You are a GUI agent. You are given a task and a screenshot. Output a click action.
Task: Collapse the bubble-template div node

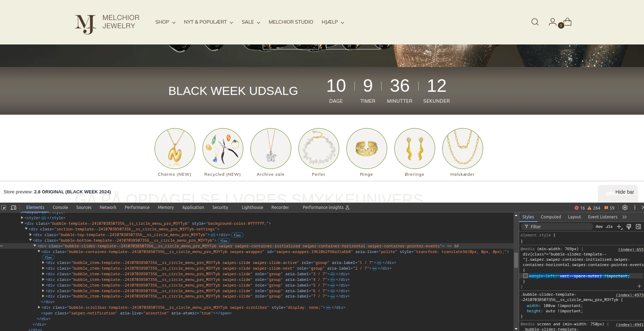pyautogui.click(x=22, y=223)
